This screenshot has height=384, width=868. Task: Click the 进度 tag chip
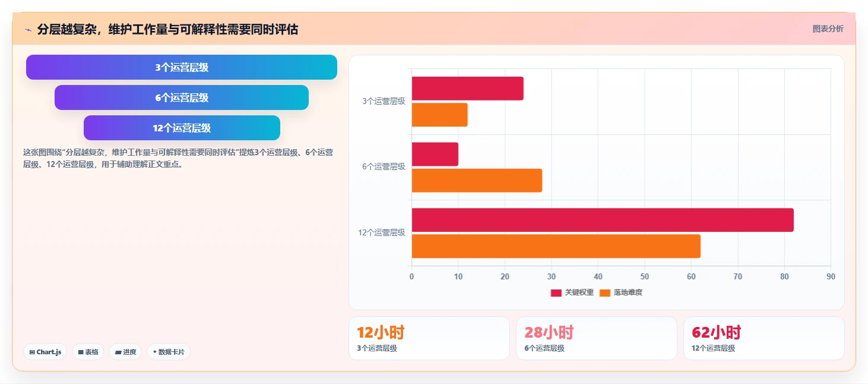coord(125,352)
